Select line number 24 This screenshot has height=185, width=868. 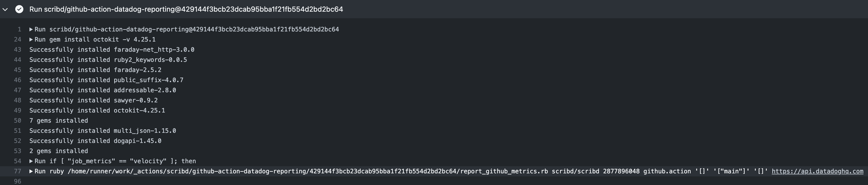point(17,39)
